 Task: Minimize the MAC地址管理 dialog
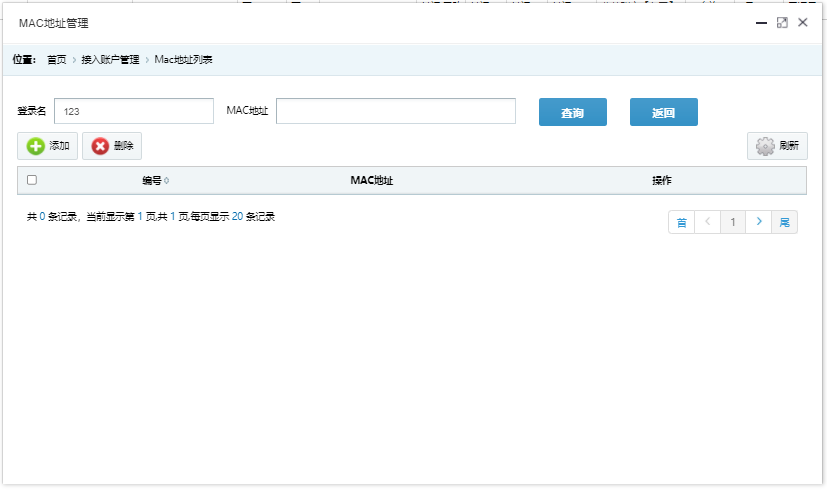[761, 23]
